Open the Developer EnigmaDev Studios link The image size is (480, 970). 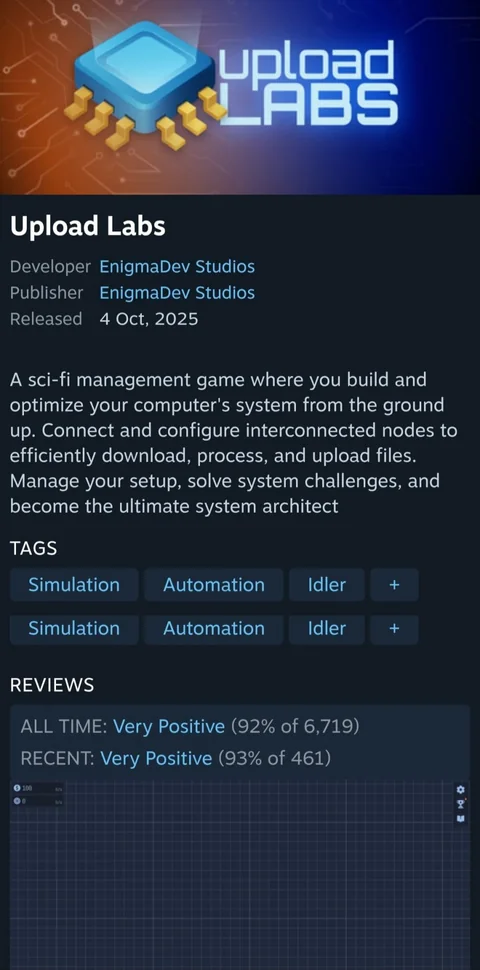coord(177,267)
